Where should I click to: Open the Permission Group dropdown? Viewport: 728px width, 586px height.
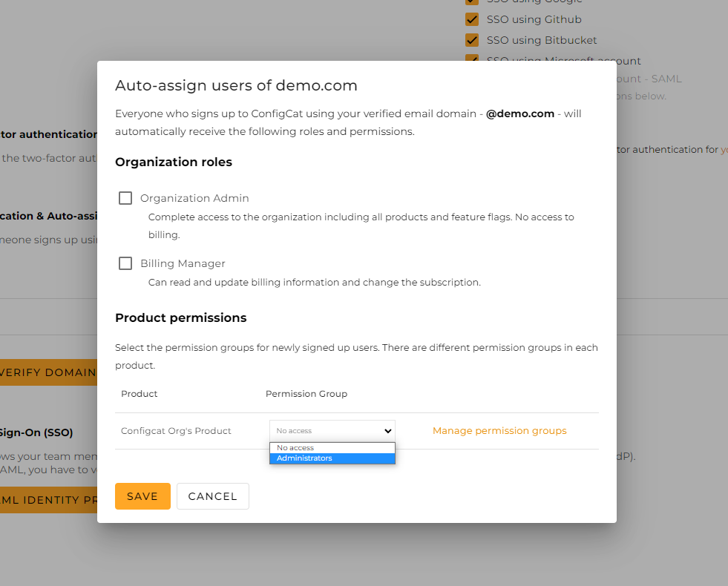pos(332,430)
